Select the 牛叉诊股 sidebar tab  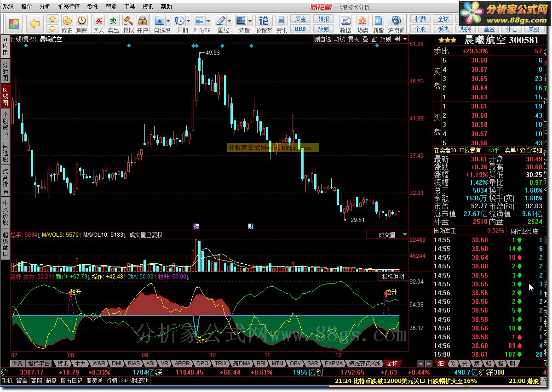[5, 213]
